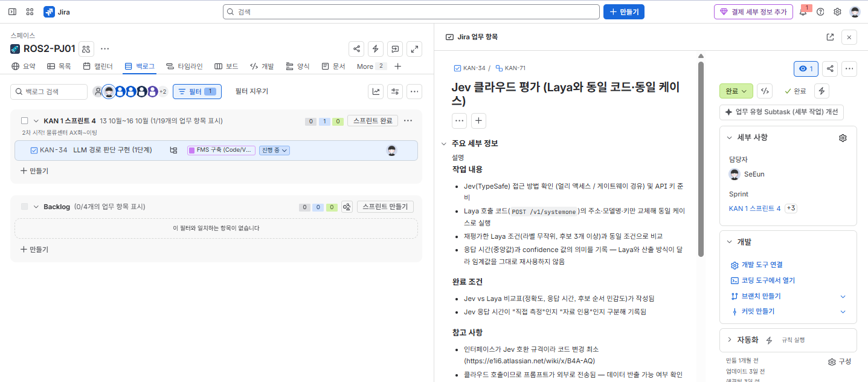Toggle the unassigned user avatar filter
This screenshot has height=382, width=868.
tap(98, 92)
